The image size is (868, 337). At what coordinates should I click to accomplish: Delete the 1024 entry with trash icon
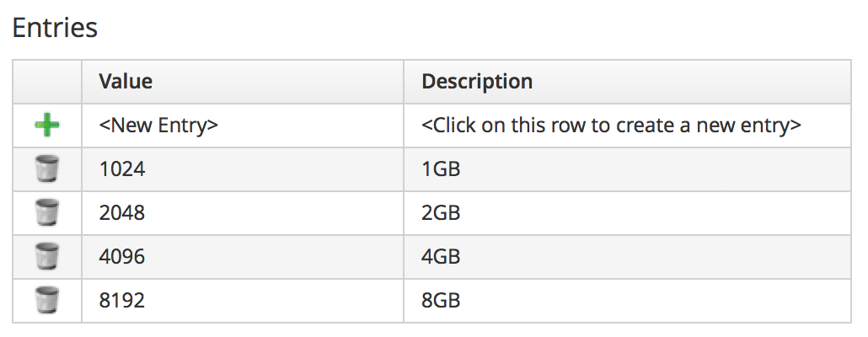pos(47,169)
